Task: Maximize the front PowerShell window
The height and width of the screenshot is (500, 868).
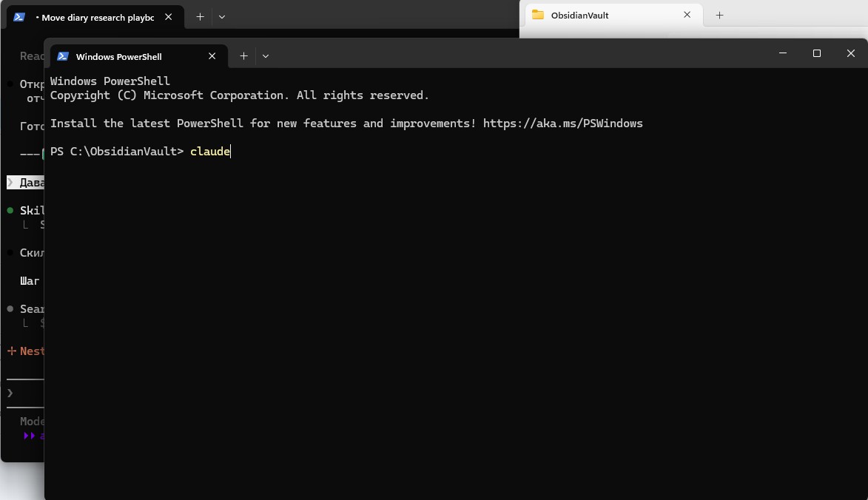Action: [x=816, y=53]
